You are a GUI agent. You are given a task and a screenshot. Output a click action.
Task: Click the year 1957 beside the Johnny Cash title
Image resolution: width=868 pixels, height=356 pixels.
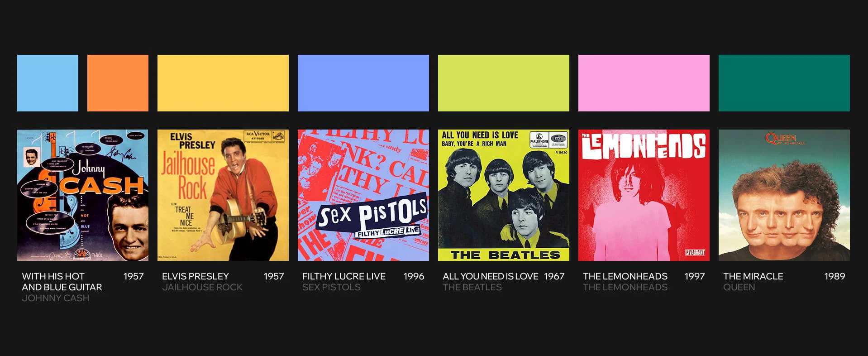click(134, 276)
